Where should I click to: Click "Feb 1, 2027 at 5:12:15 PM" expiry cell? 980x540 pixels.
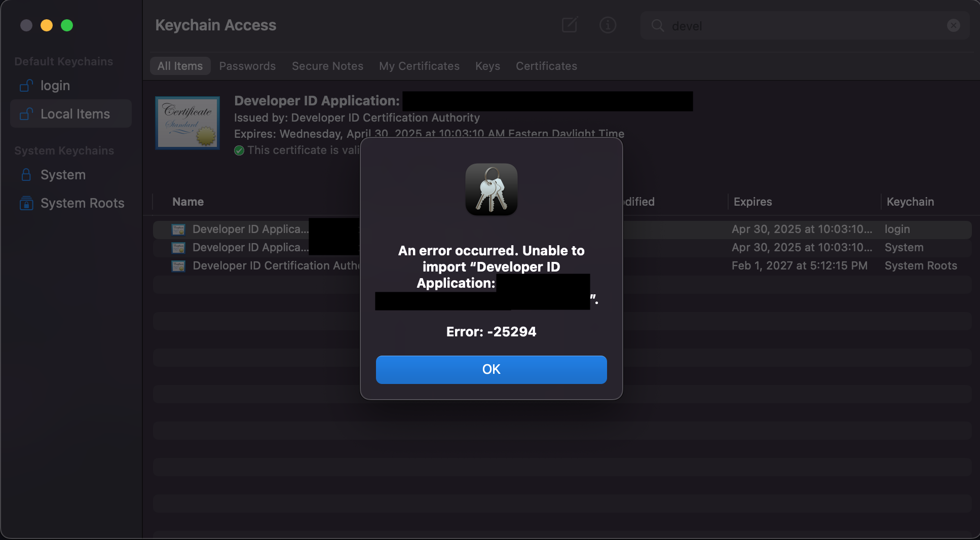[x=800, y=266]
